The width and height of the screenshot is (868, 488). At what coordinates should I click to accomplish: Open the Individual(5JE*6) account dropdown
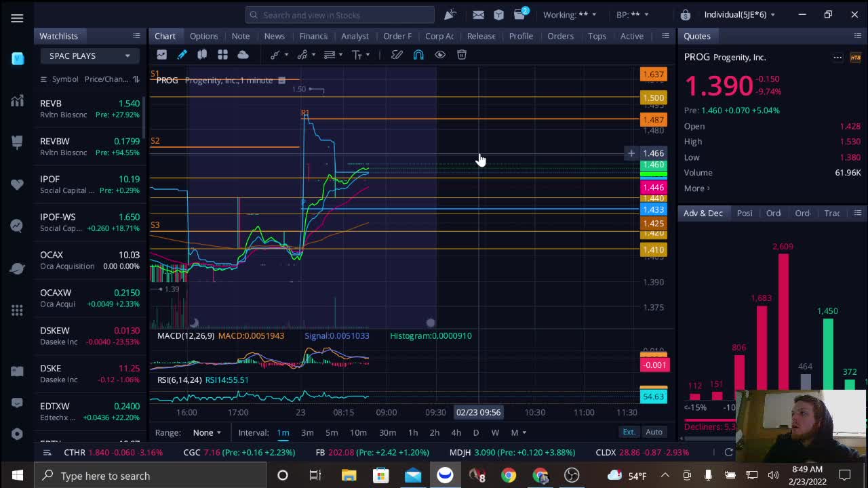tap(739, 14)
